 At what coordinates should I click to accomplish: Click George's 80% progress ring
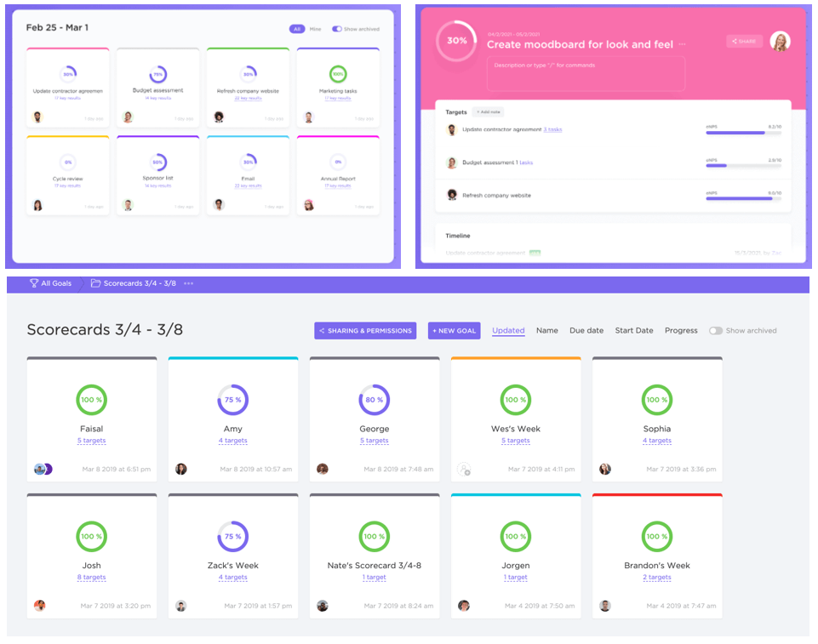374,400
